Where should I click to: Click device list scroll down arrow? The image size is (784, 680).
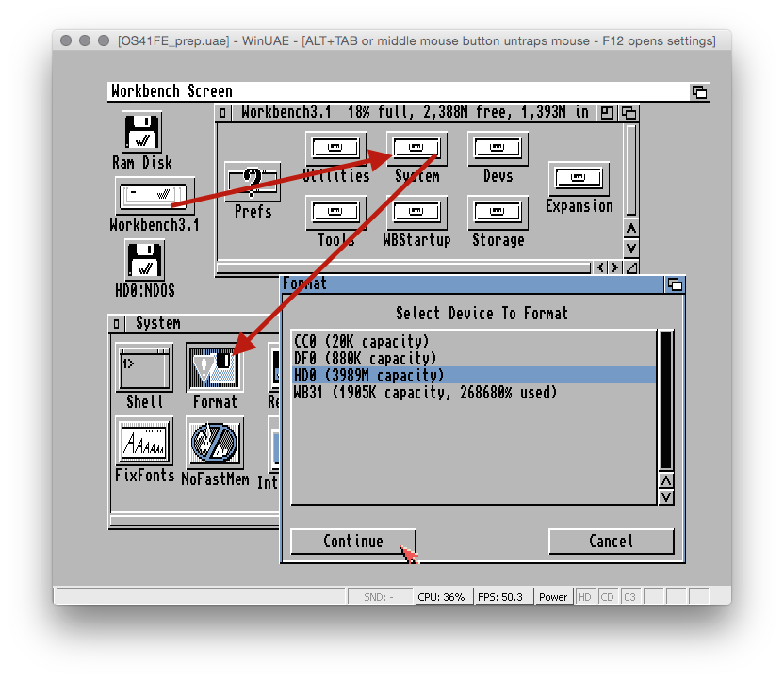coord(666,497)
